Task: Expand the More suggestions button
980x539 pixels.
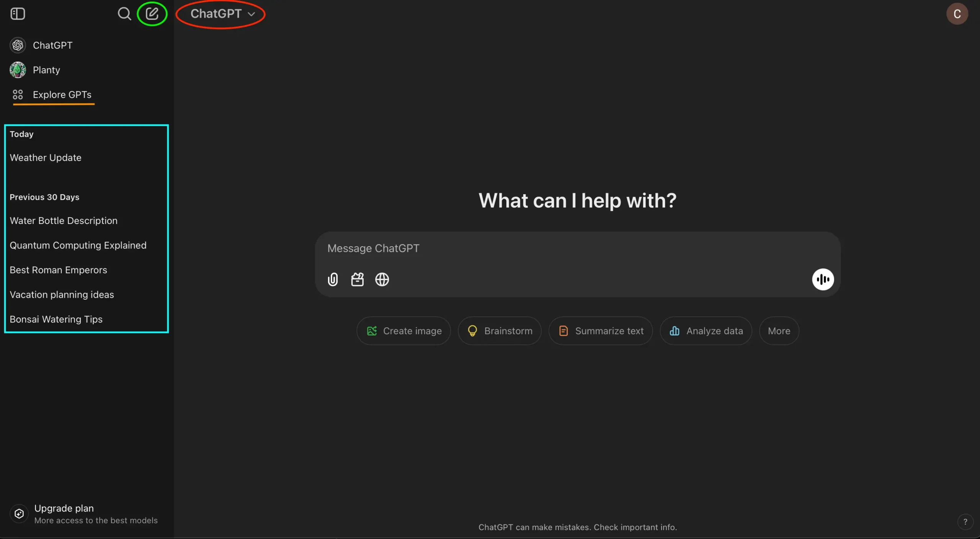Action: pos(779,331)
